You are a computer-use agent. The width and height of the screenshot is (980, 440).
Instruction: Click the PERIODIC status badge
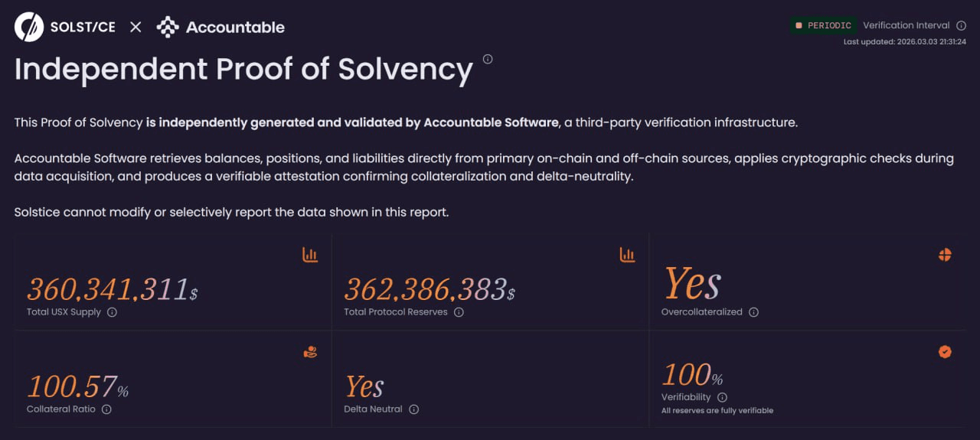[x=824, y=25]
